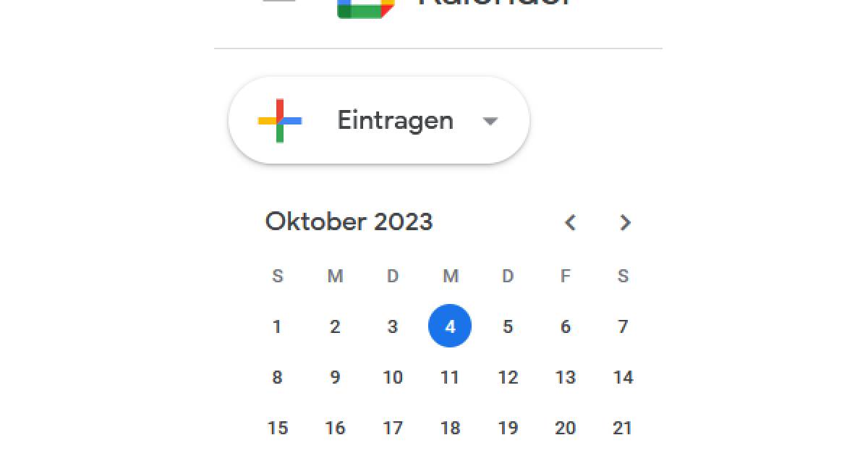Select October 21 in the mini calendar
The image size is (868, 456).
(x=623, y=428)
